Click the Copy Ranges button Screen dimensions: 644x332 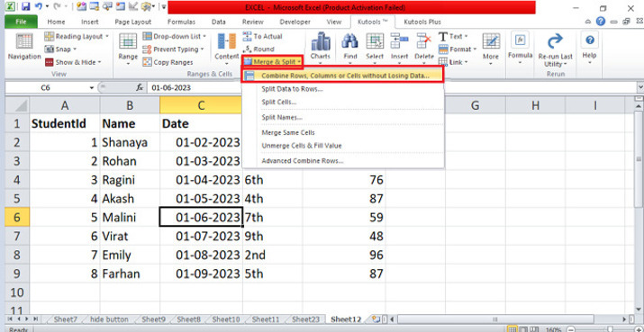pos(168,62)
